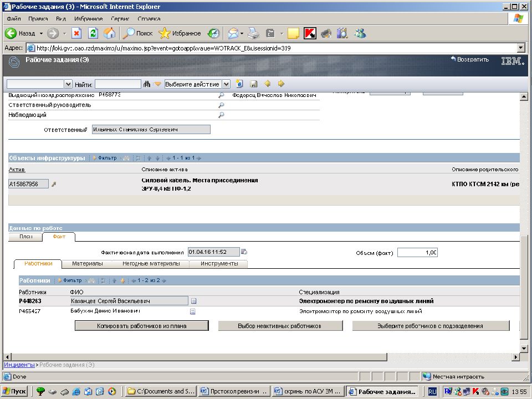Open the Файл menu

[x=13, y=19]
